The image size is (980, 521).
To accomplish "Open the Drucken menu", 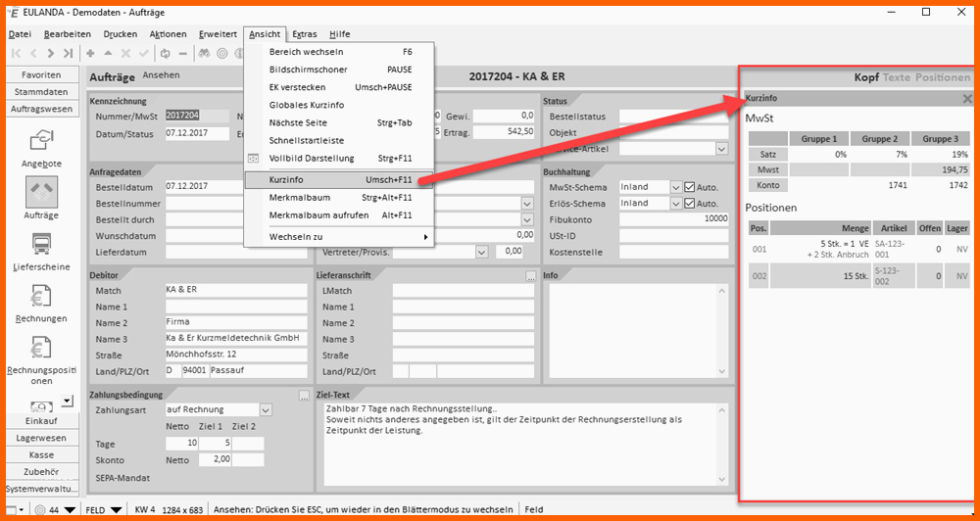I will [x=120, y=34].
